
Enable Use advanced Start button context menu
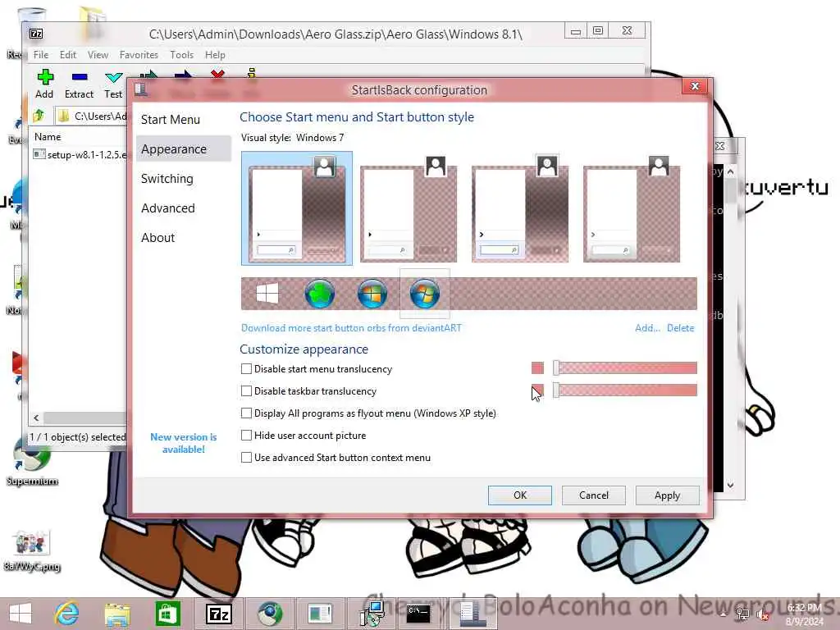246,458
